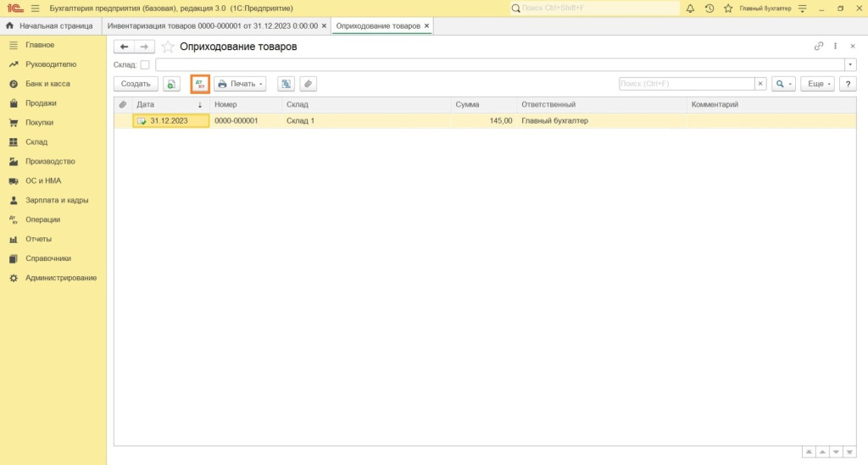Click the Склад column header
Screen dimensions: 868x465
[366, 104]
